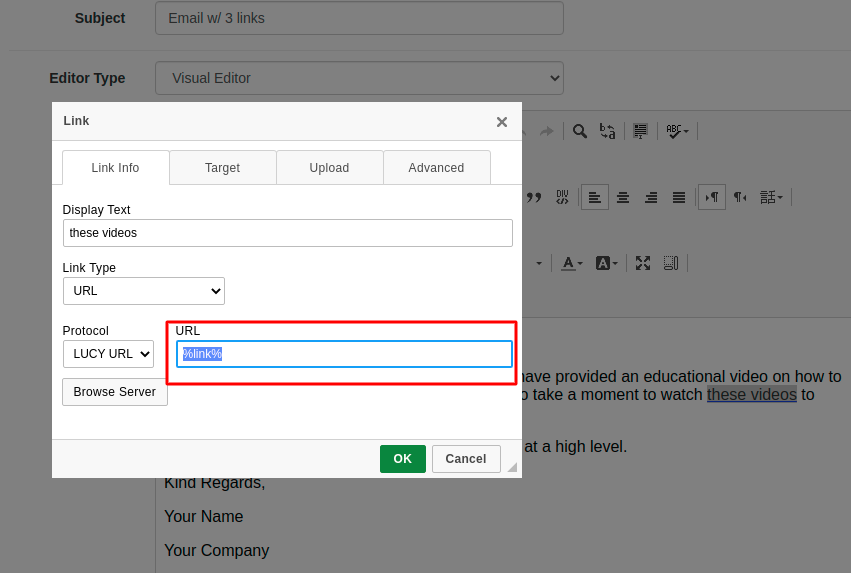The height and width of the screenshot is (573, 851).
Task: Click the Block Quote icon
Action: (534, 197)
